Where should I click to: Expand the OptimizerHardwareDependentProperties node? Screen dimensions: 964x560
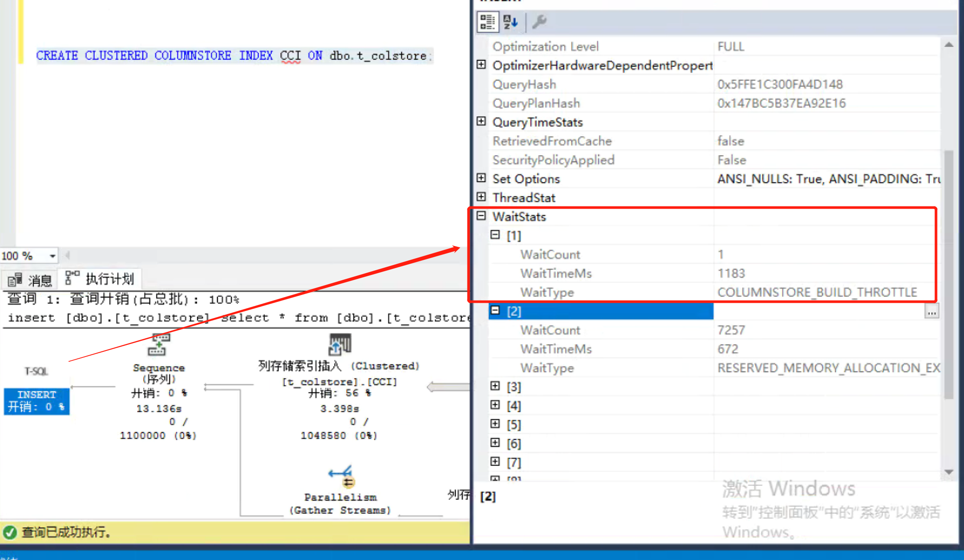pos(481,64)
